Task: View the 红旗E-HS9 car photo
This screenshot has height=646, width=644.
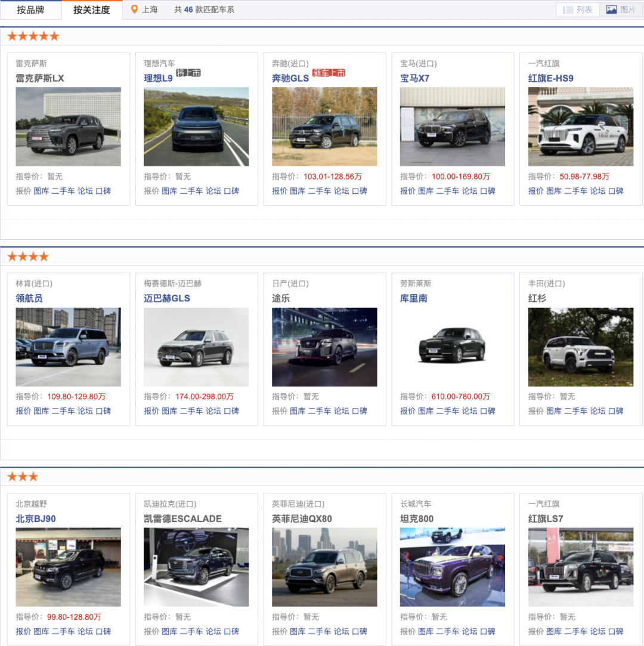Action: click(581, 126)
